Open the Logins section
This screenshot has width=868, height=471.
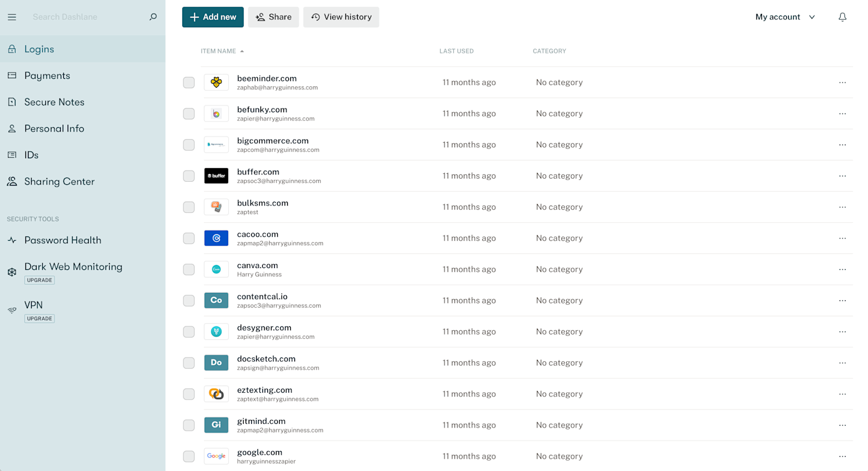click(82, 49)
